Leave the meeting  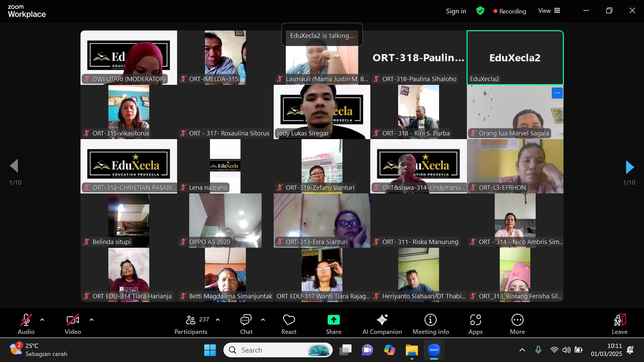click(x=620, y=324)
